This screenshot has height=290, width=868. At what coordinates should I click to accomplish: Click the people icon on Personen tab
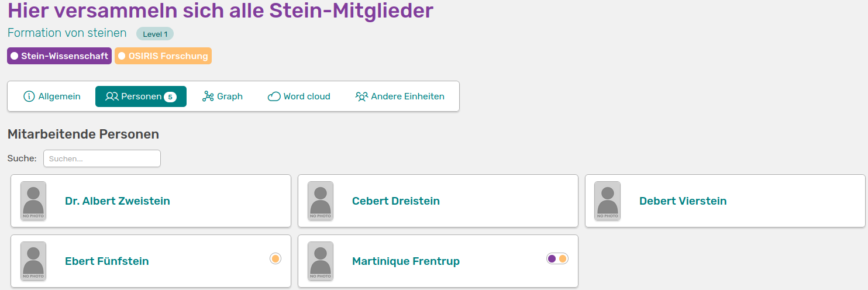112,96
